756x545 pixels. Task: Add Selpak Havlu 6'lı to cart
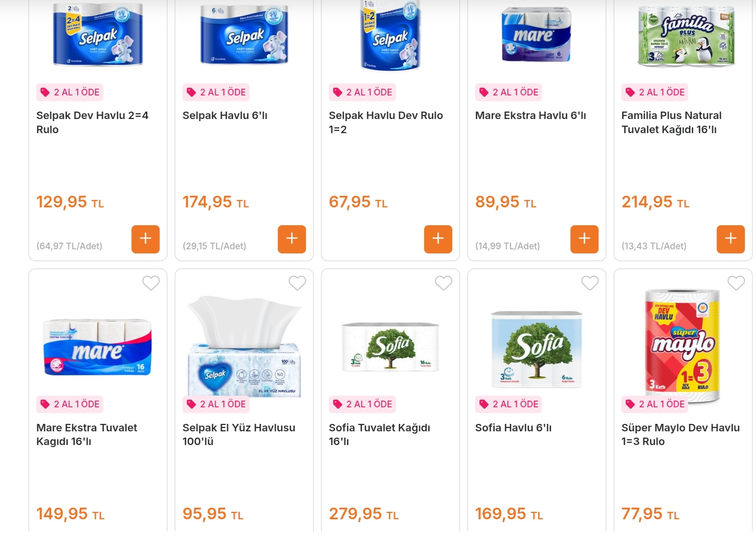pyautogui.click(x=292, y=239)
